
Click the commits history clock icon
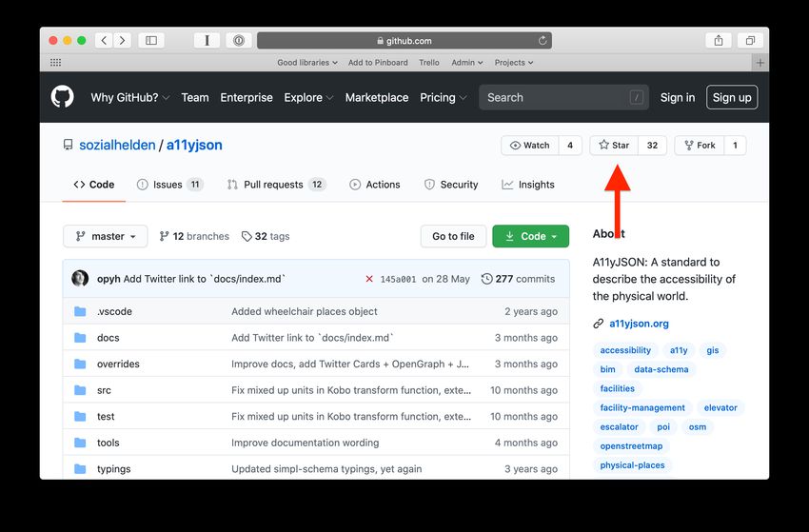tap(486, 279)
